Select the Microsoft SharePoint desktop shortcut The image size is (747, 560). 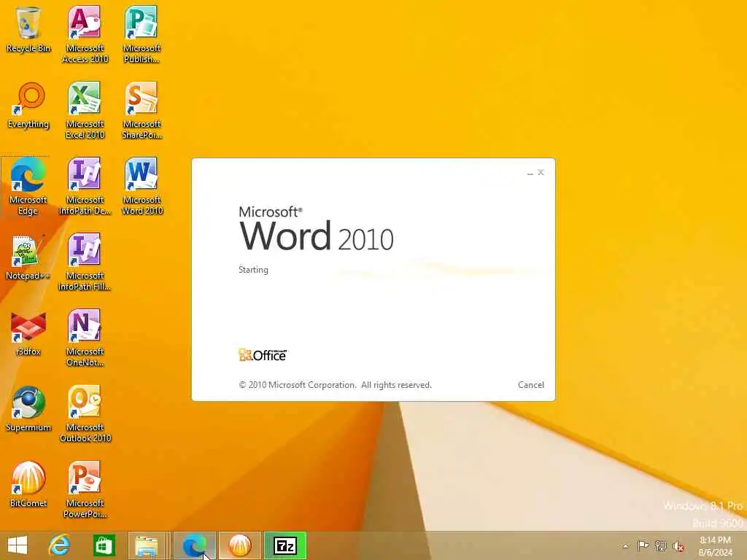(x=142, y=110)
